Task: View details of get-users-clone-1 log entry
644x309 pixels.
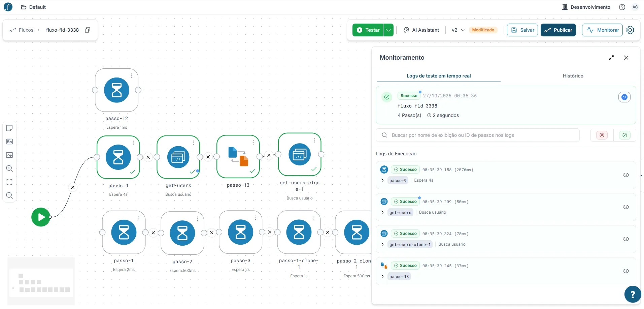Action: [x=626, y=239]
